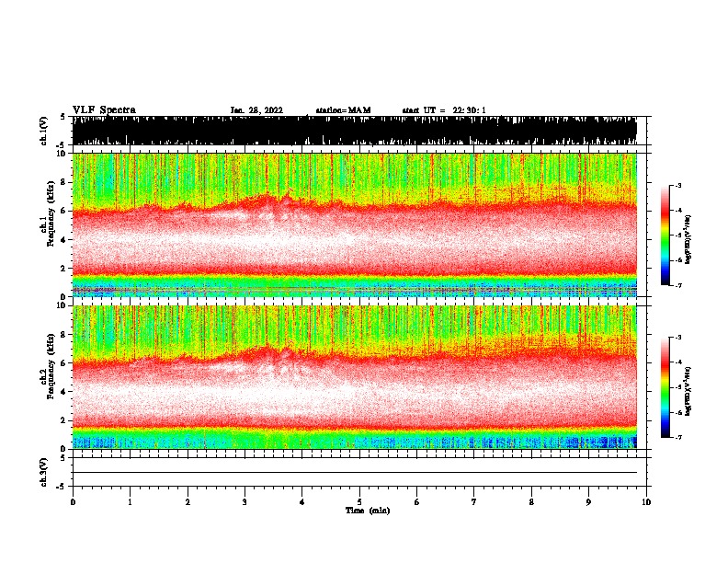
Task: Click time axis tick label "0"
Action: (73, 502)
